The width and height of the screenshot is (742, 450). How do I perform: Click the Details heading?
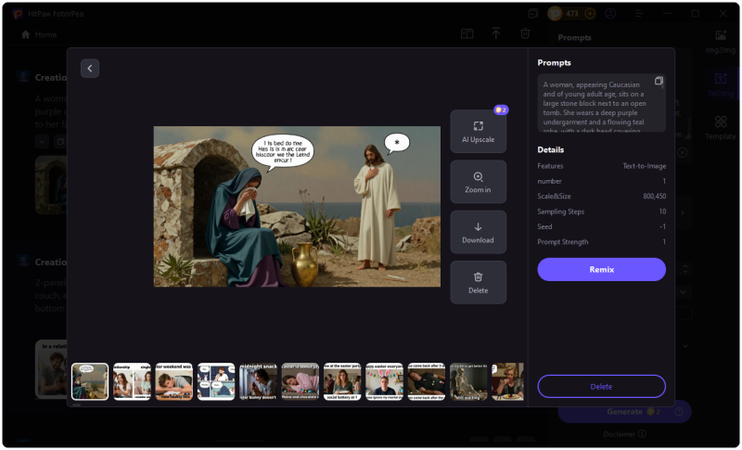(550, 150)
